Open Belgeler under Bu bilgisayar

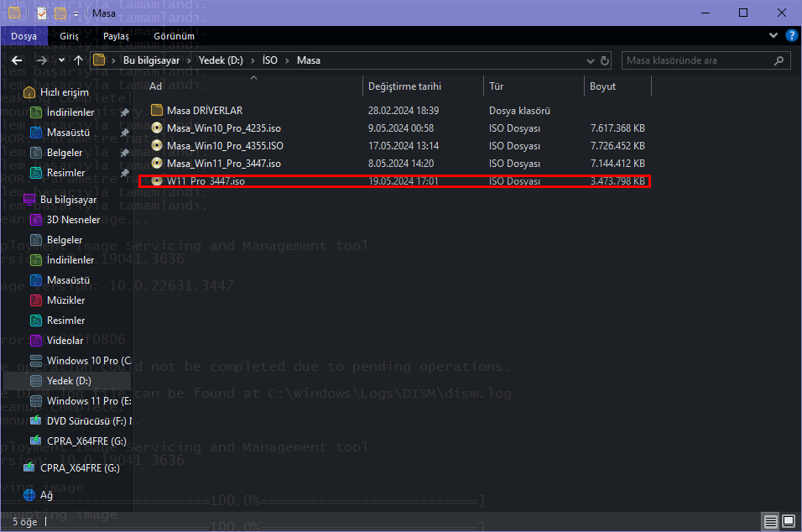65,240
